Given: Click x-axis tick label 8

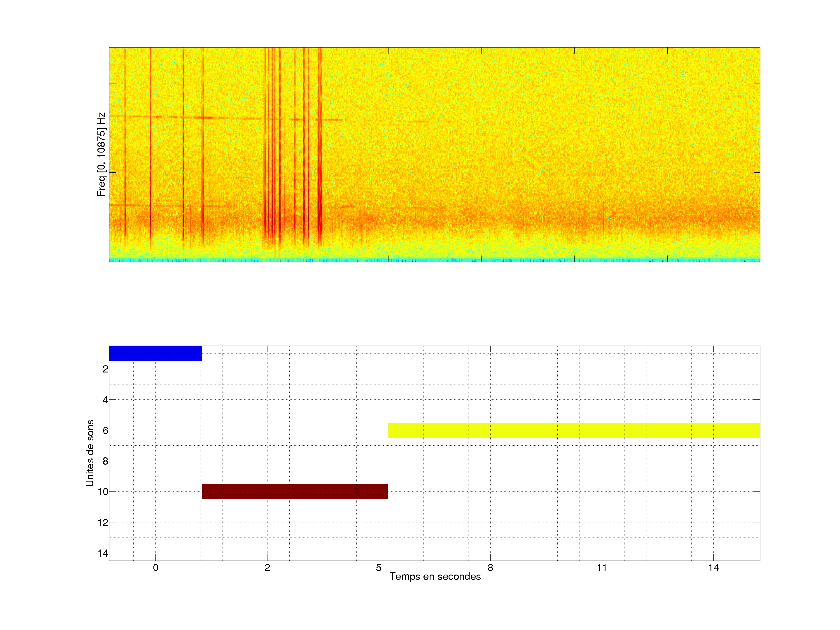Looking at the screenshot, I should click(x=490, y=568).
